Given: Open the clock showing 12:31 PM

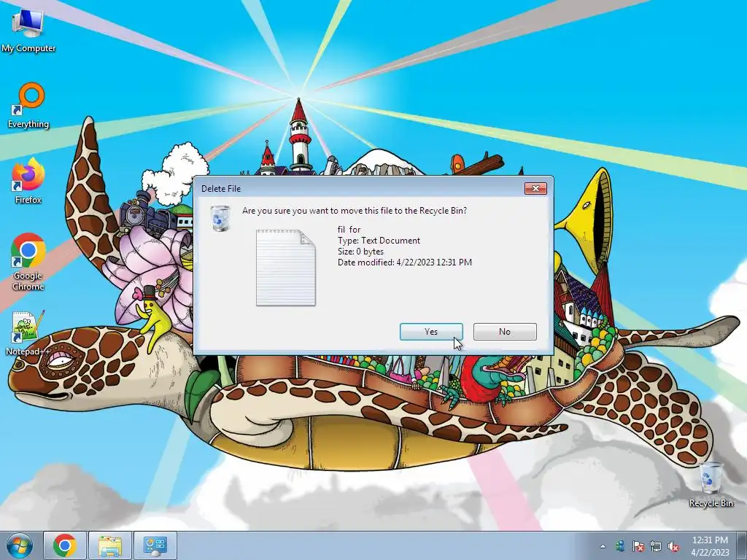Looking at the screenshot, I should tap(710, 546).
